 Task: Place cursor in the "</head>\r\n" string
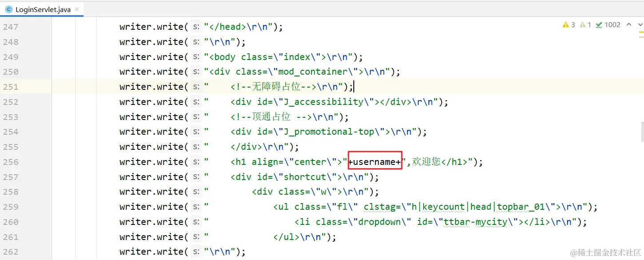pos(238,27)
